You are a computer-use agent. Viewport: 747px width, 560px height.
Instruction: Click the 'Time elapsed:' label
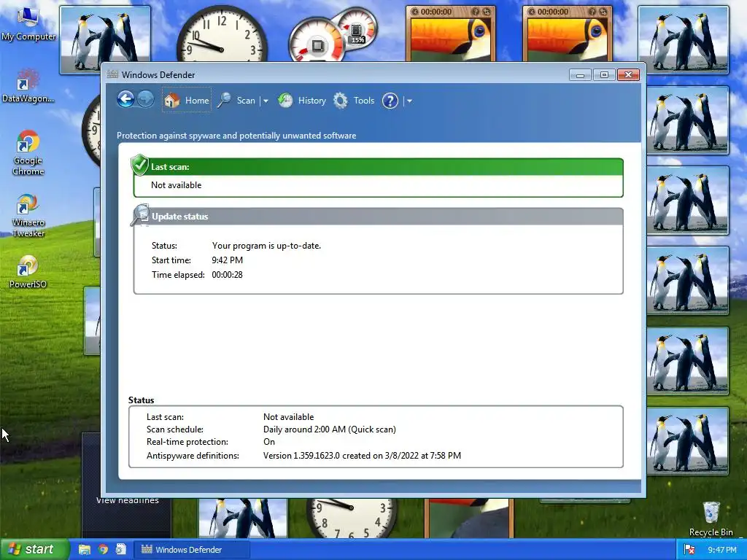(x=178, y=275)
